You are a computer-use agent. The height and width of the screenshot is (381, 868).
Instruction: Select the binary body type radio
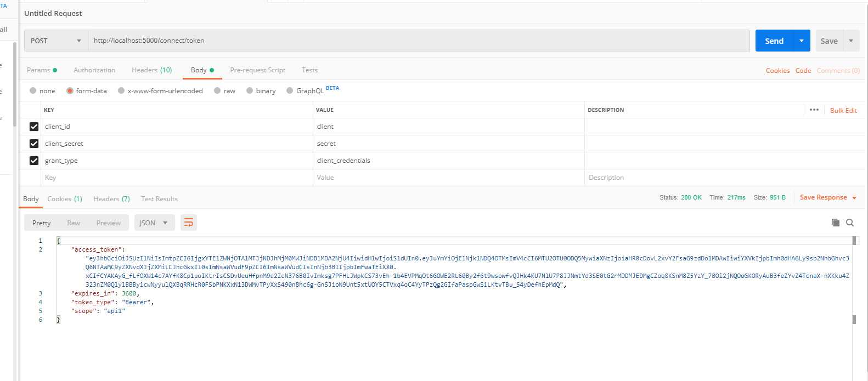pos(250,90)
